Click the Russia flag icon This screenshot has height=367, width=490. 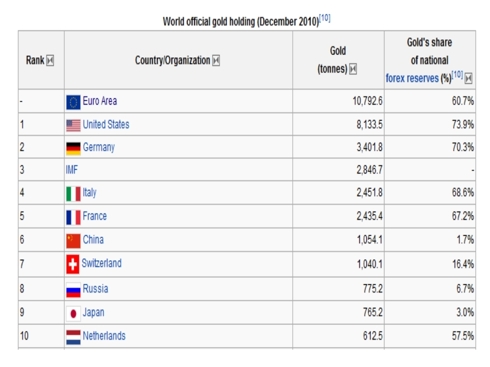tap(73, 290)
